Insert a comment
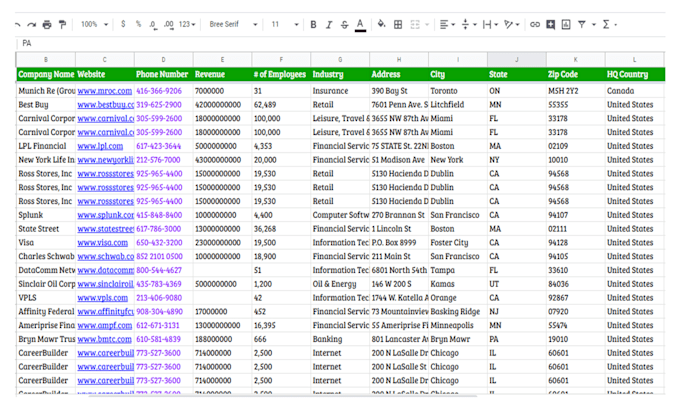 [550, 25]
